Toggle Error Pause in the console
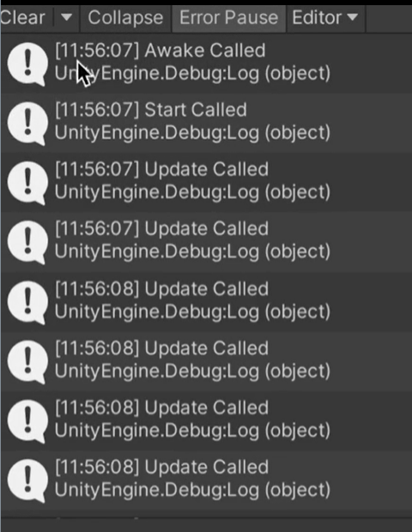 tap(228, 18)
